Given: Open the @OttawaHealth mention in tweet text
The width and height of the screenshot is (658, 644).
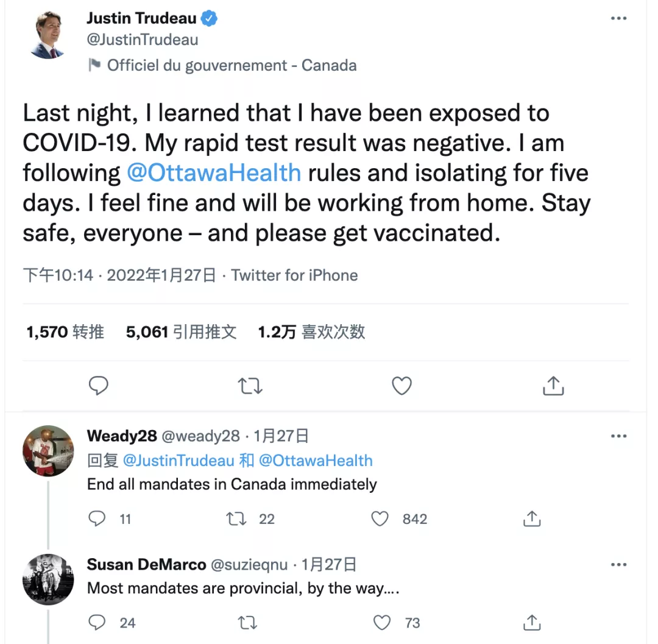Looking at the screenshot, I should 214,173.
